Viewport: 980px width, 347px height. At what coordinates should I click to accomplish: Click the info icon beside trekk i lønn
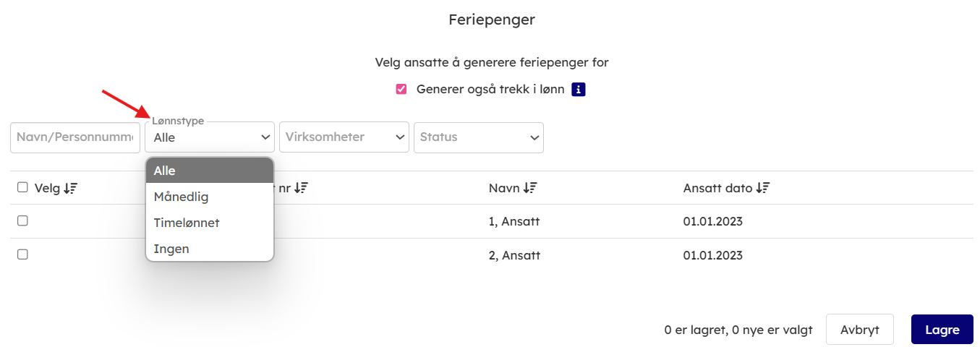click(578, 90)
